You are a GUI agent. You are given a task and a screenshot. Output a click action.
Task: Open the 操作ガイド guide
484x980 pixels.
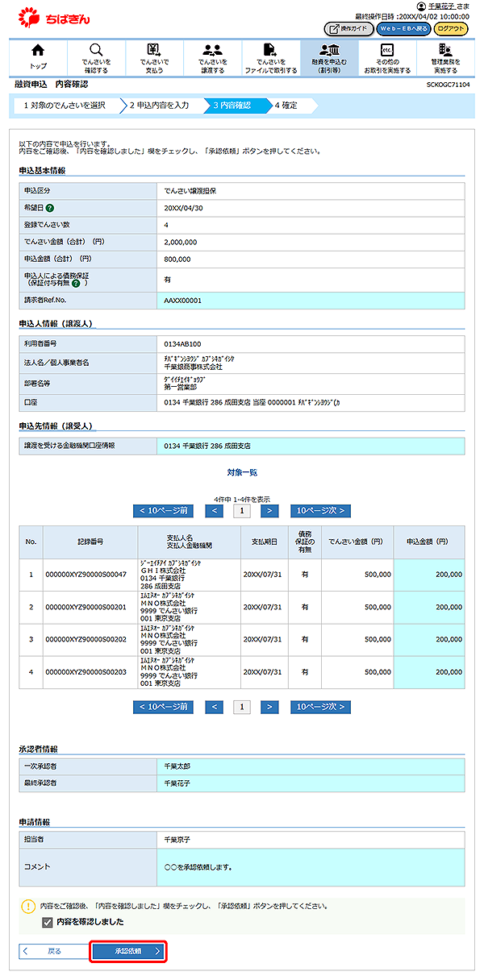(x=350, y=29)
